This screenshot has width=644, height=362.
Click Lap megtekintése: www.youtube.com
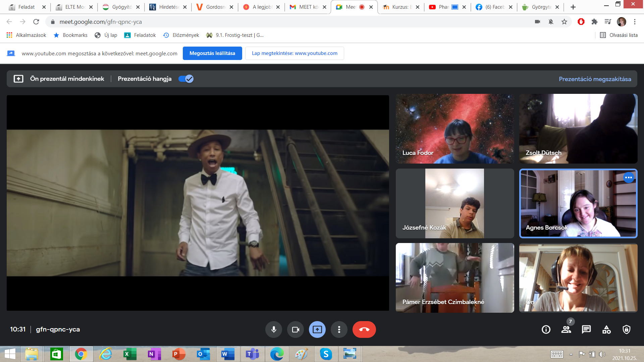pos(294,53)
